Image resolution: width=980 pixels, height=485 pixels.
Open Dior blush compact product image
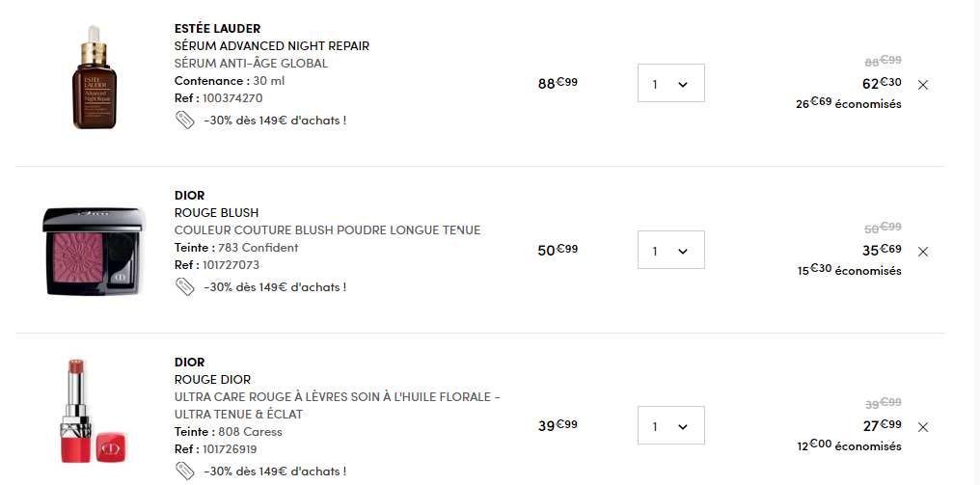pos(94,251)
